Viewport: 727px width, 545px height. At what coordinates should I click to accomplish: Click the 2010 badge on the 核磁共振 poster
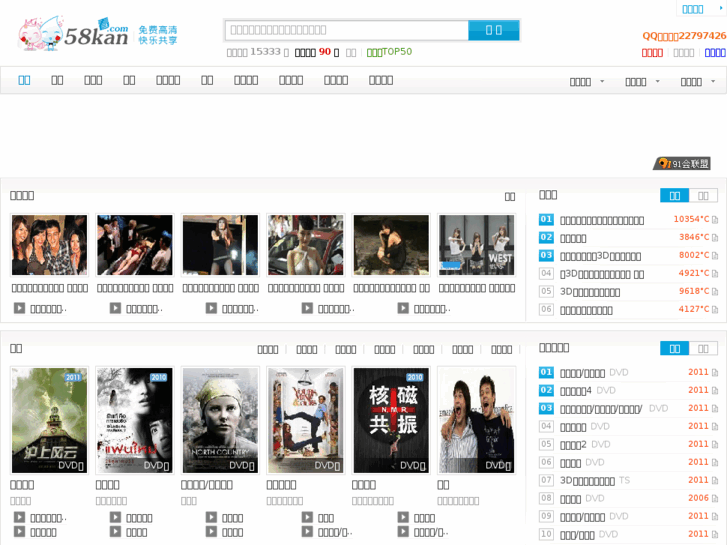tap(415, 377)
